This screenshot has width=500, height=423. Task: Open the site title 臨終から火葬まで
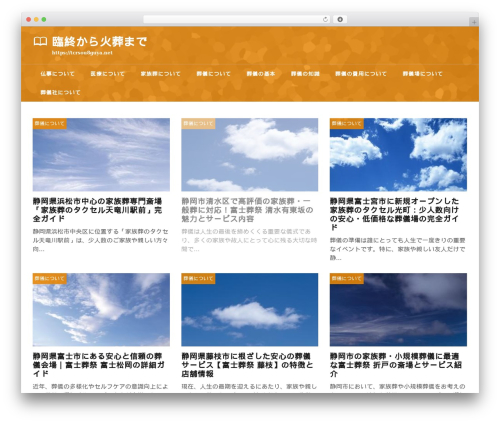(x=99, y=42)
